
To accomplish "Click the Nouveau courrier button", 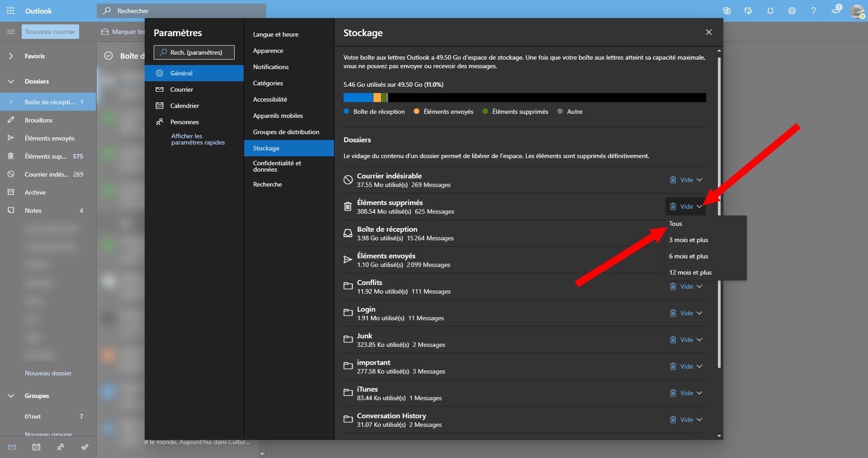I will (50, 32).
